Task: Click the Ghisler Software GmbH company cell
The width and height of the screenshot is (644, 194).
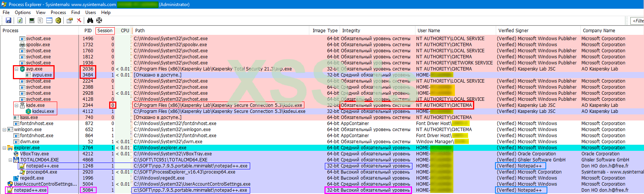Action: 605,160
